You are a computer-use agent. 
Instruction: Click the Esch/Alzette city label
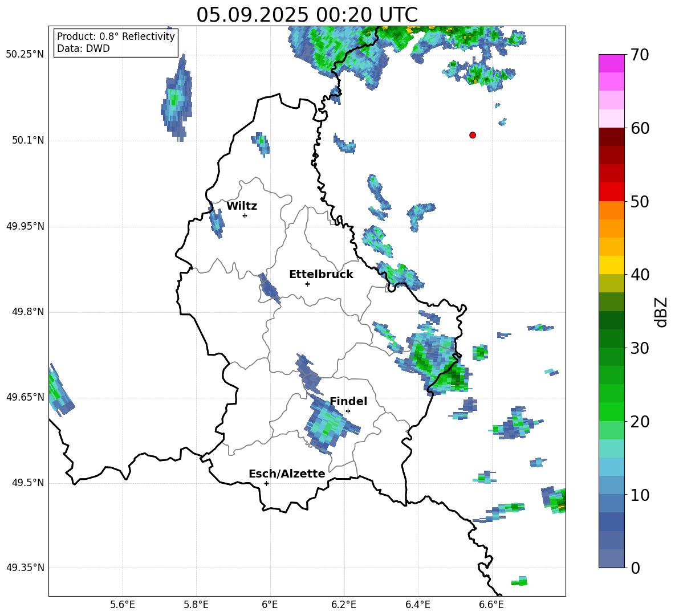287,474
